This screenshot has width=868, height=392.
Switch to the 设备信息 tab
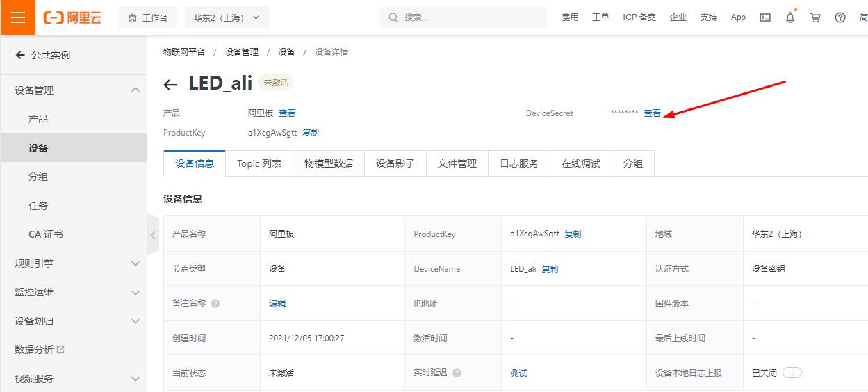tap(195, 163)
